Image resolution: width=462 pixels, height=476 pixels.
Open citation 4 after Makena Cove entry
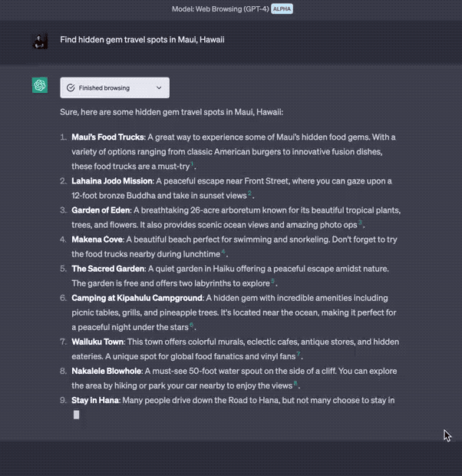[x=223, y=252]
